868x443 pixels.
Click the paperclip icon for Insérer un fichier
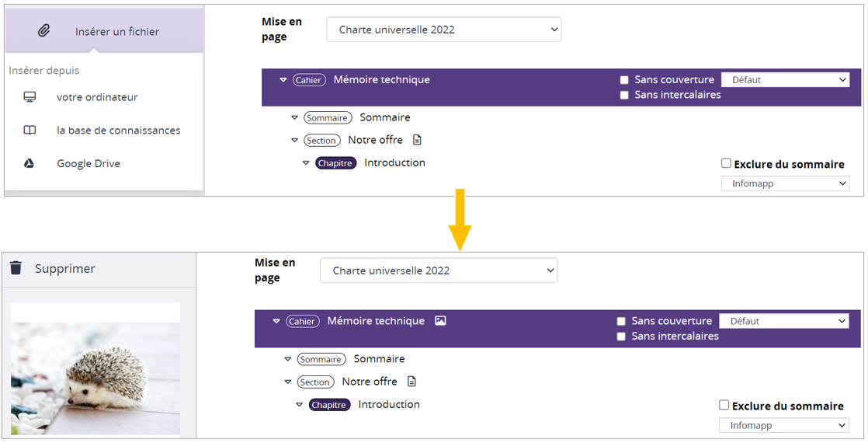[x=44, y=31]
